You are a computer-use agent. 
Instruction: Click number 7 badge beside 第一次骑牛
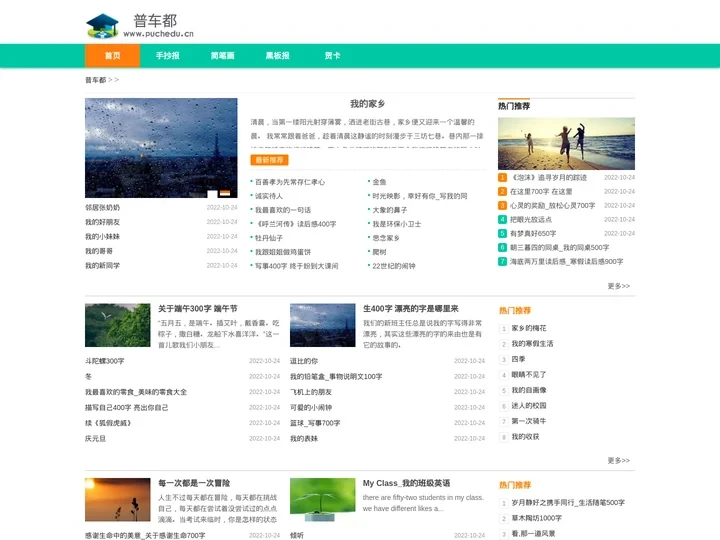coord(504,421)
